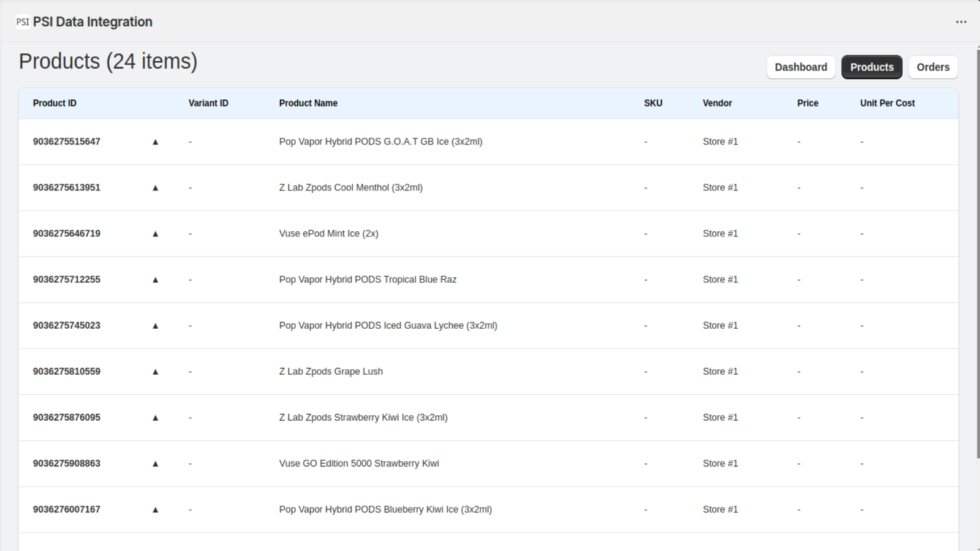Toggle triangle next to product 9036275712255
Viewport: 980px width, 551px height.
point(155,280)
